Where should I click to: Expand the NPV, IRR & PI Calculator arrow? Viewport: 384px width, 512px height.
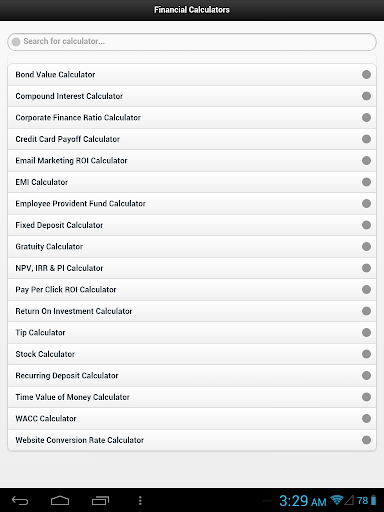click(x=366, y=268)
